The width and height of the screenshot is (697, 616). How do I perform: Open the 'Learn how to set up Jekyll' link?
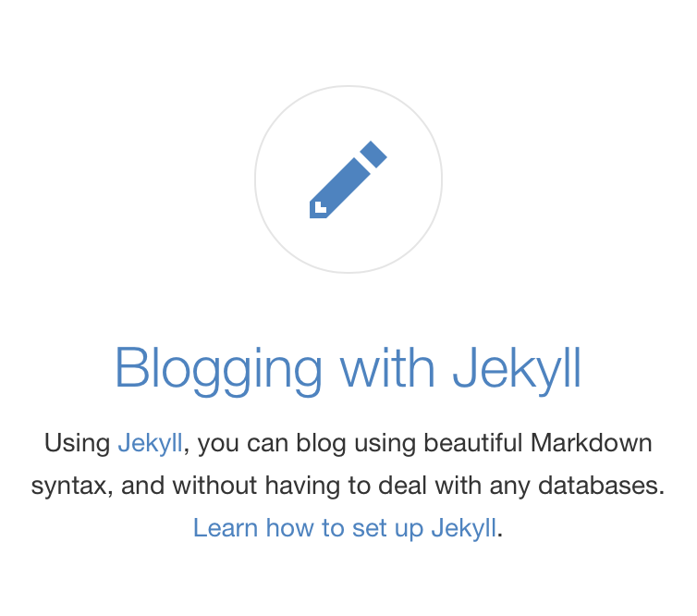coord(345,528)
